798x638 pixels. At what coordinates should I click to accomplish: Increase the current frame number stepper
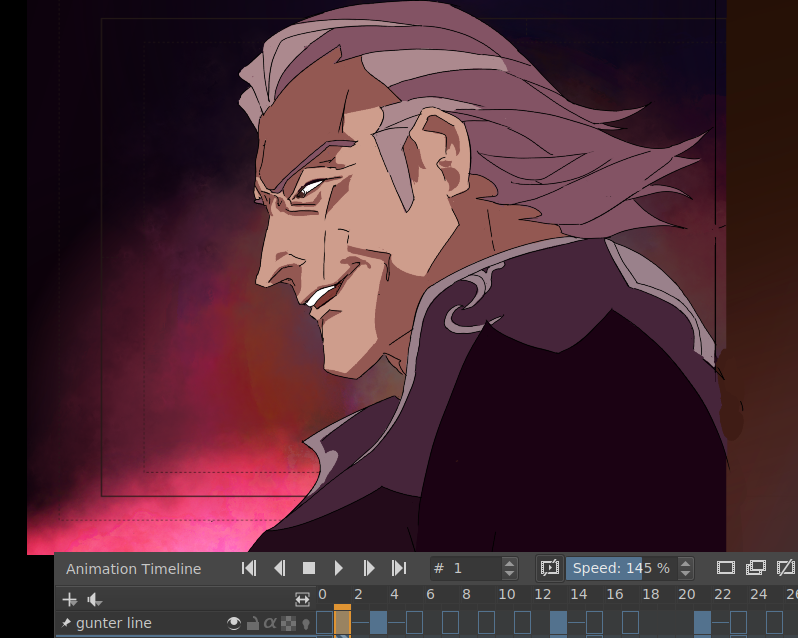pos(510,563)
